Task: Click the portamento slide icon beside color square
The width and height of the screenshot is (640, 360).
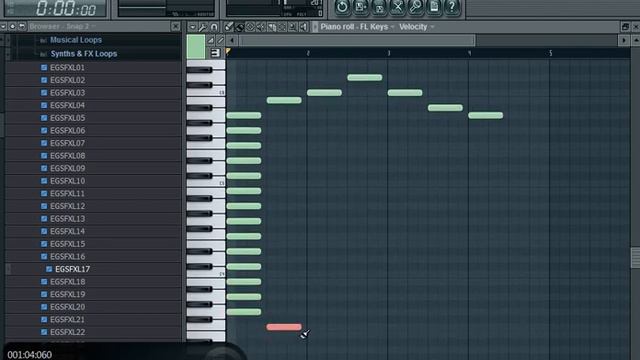Action: point(211,40)
